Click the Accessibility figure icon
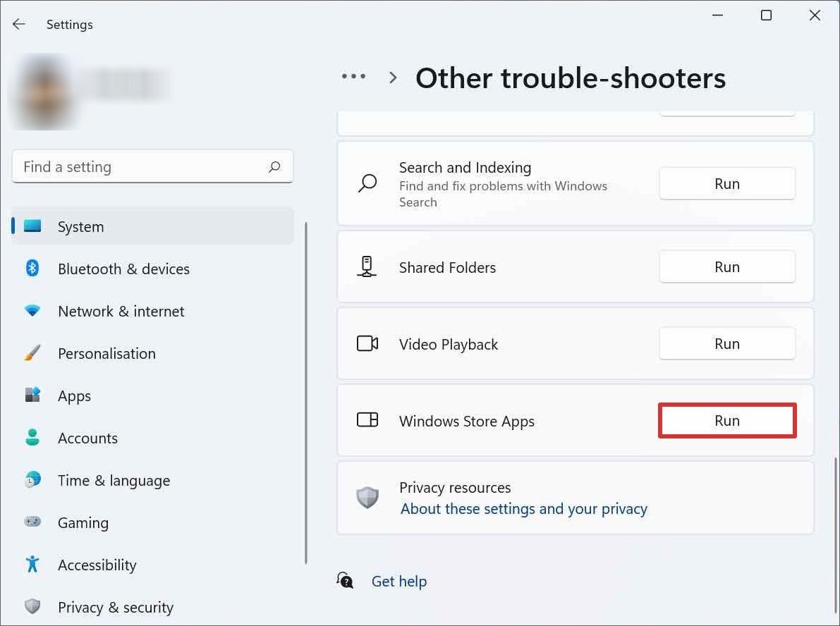The height and width of the screenshot is (626, 840). (32, 564)
